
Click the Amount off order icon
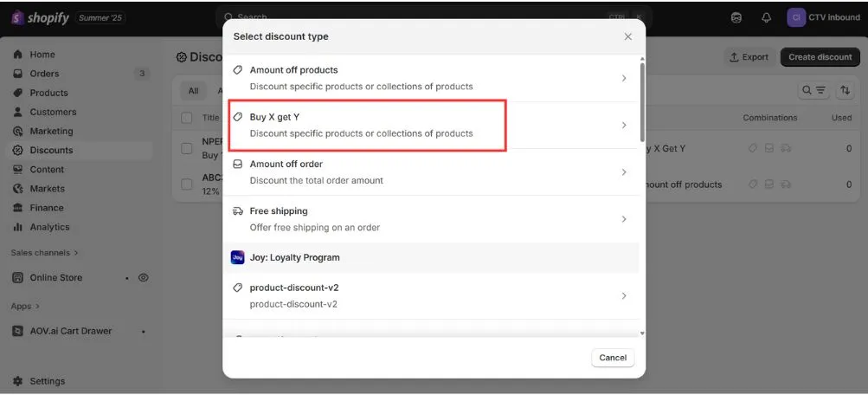pos(238,165)
